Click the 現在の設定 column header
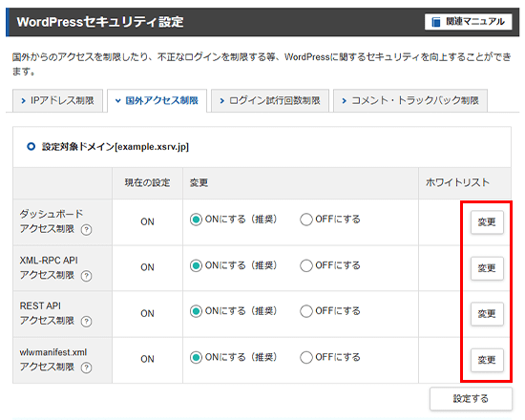The image size is (525, 420). pos(147,183)
